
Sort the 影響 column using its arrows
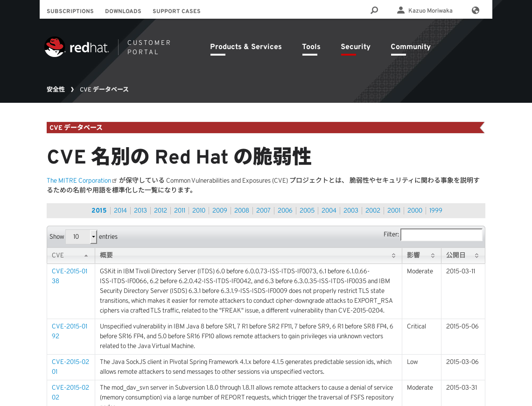pos(433,256)
